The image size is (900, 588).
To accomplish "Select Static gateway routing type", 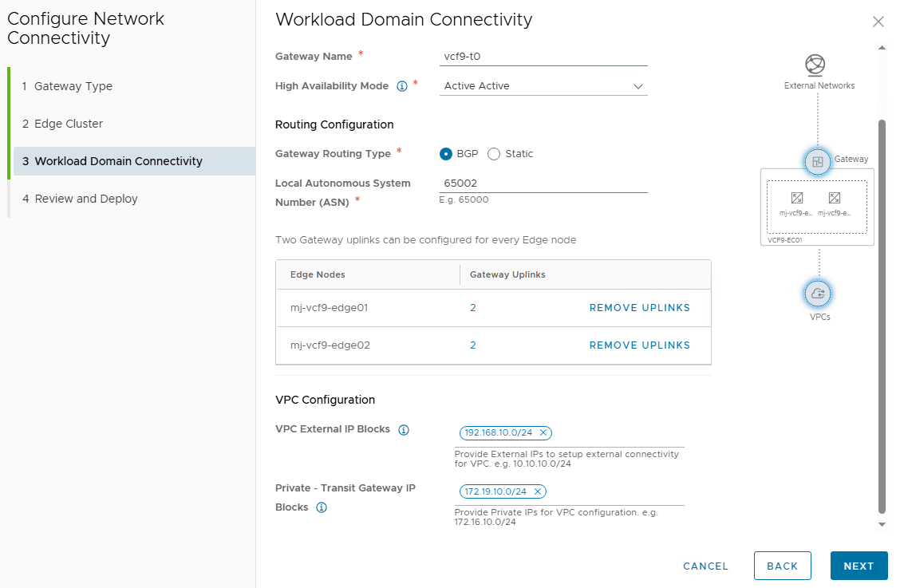I will pyautogui.click(x=494, y=154).
